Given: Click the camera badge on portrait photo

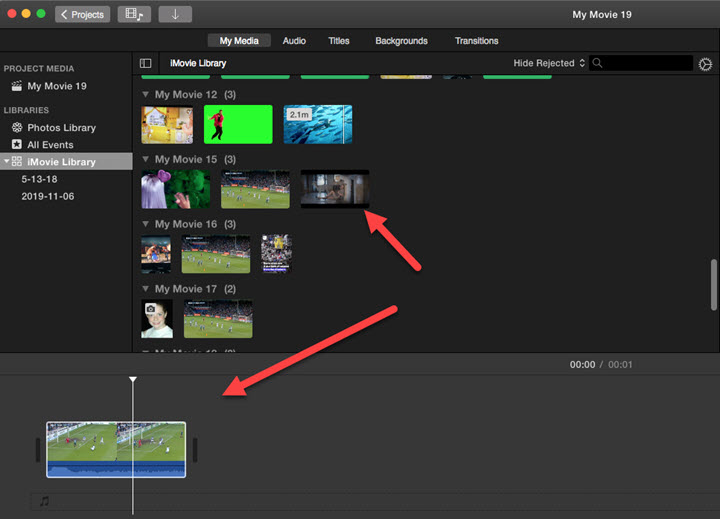Looking at the screenshot, I should tap(150, 309).
